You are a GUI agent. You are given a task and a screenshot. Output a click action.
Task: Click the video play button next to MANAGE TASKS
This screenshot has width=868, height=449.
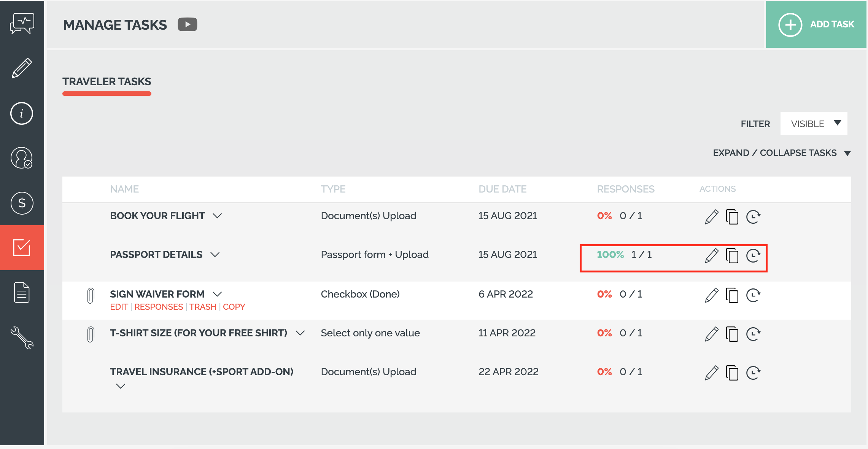(x=186, y=24)
